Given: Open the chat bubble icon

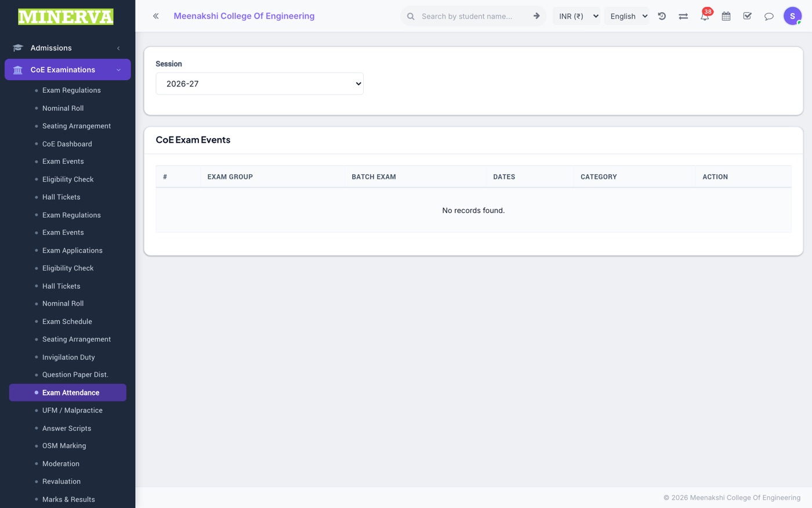Looking at the screenshot, I should (x=769, y=16).
